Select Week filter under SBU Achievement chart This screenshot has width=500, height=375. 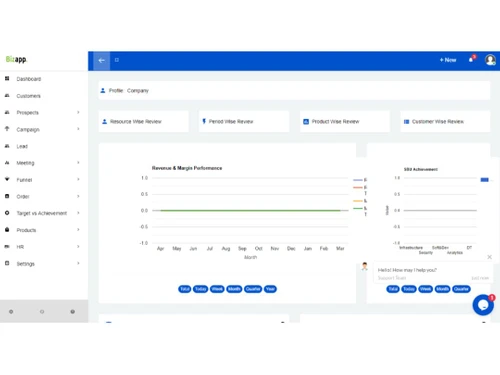pos(426,289)
